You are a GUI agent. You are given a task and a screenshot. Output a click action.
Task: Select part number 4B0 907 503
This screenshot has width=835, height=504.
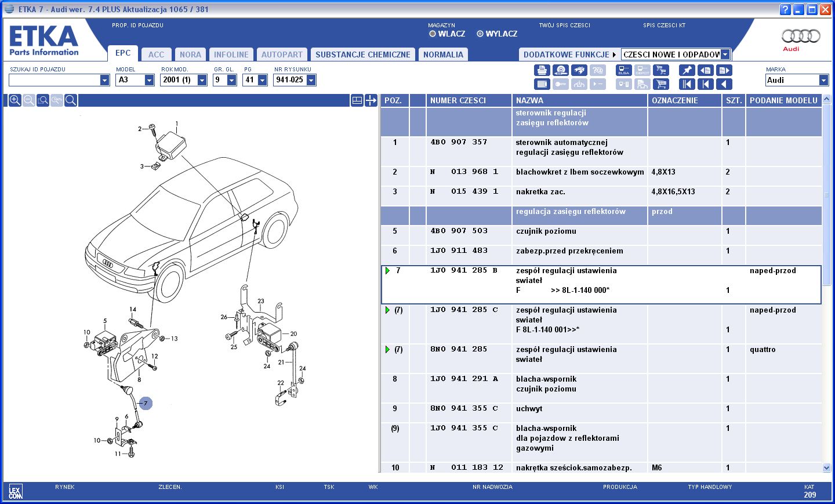click(x=459, y=231)
